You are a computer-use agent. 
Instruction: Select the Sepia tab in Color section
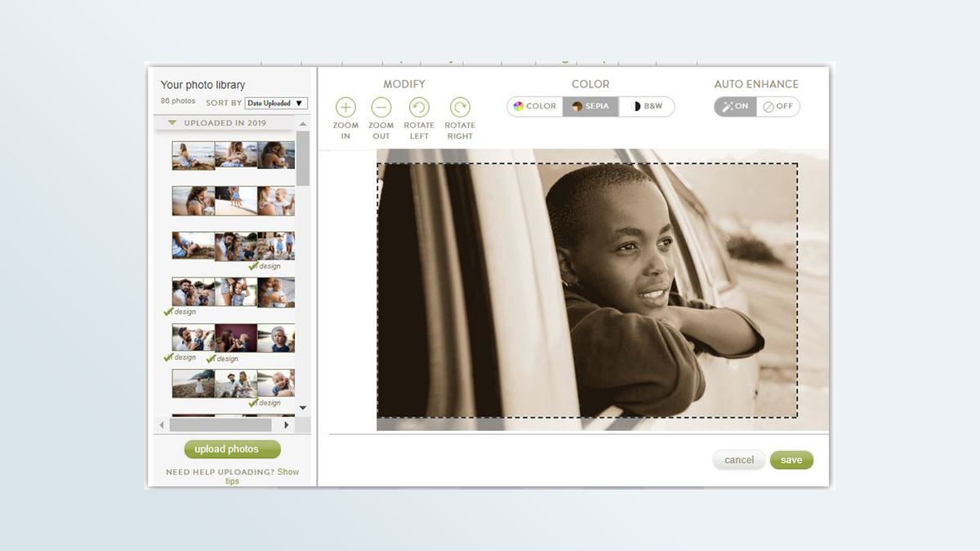pyautogui.click(x=590, y=105)
